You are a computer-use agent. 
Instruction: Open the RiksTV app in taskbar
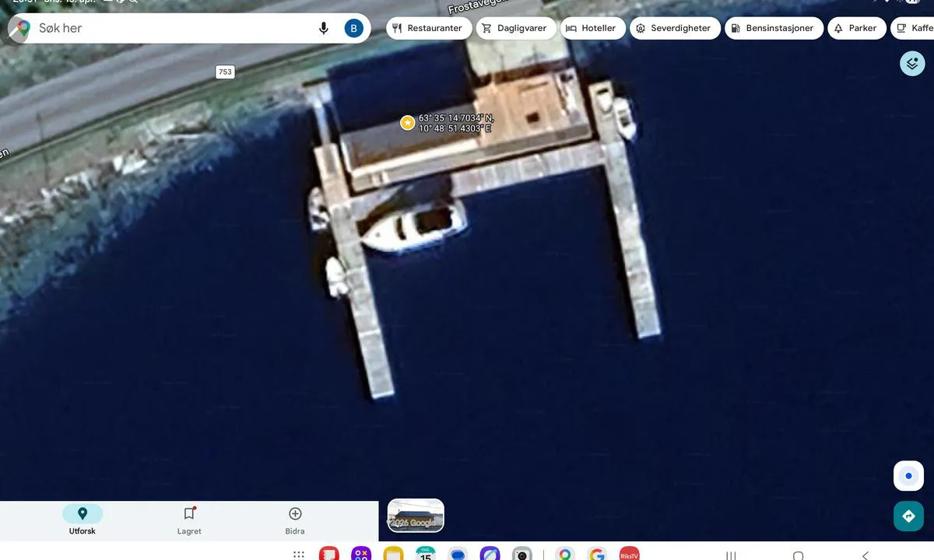629,555
